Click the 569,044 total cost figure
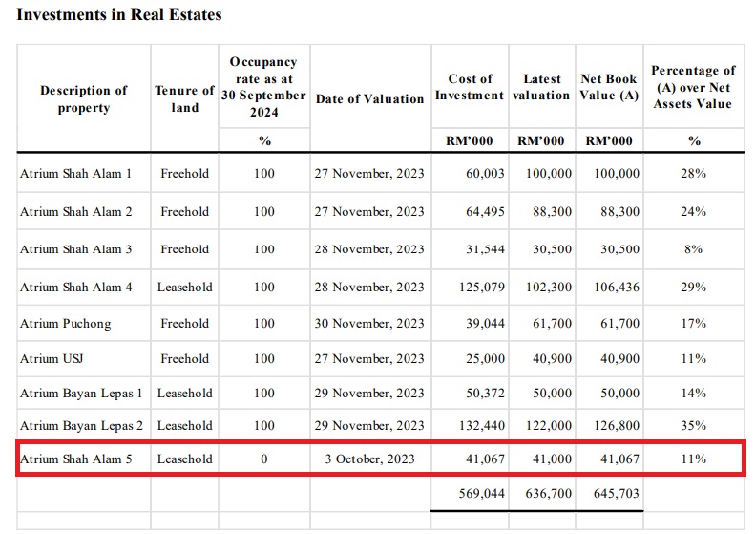The height and width of the screenshot is (534, 756). 482,494
